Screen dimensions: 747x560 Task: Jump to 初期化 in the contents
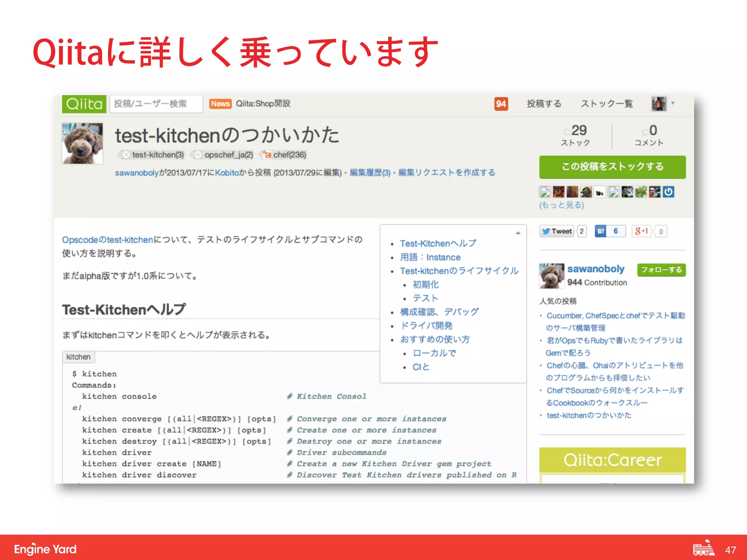click(x=426, y=285)
